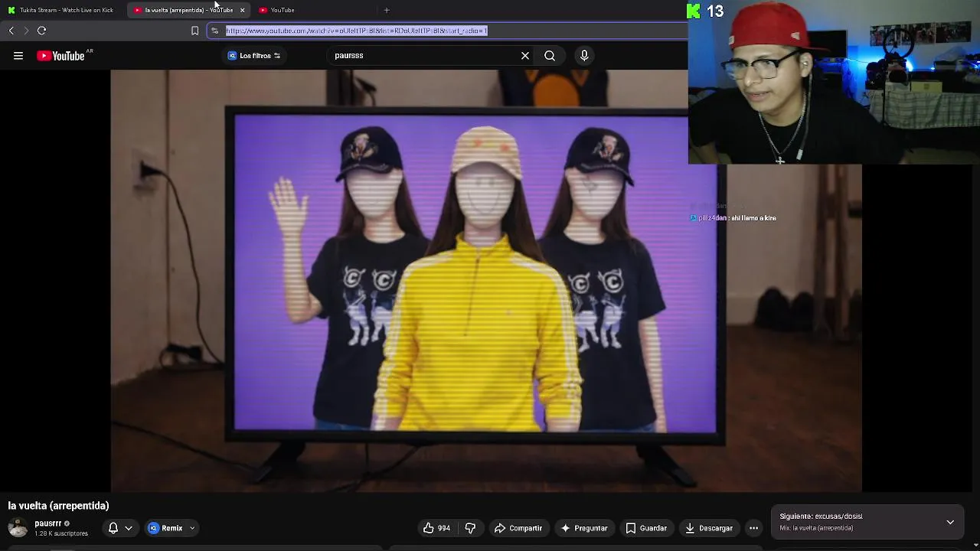This screenshot has height=551, width=980.
Task: Expand the Siguiente playlist panel
Action: click(950, 522)
